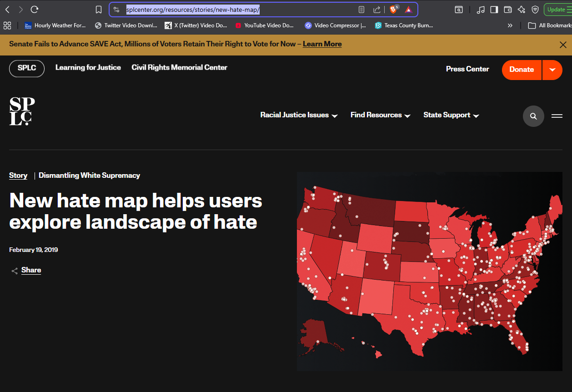This screenshot has height=392, width=572.
Task: Toggle the browser sidebar panel
Action: (494, 10)
